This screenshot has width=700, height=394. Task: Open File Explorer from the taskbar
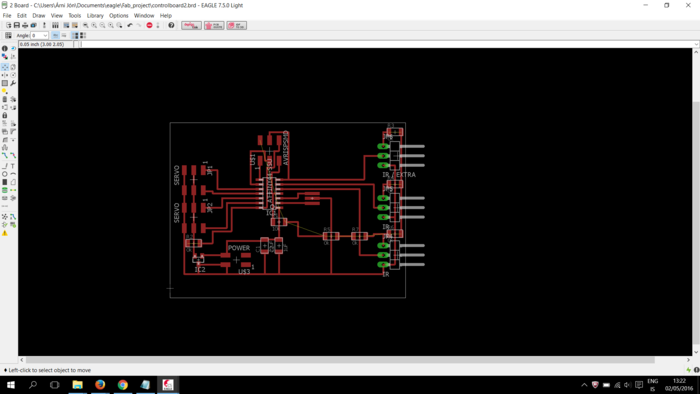[x=78, y=385]
